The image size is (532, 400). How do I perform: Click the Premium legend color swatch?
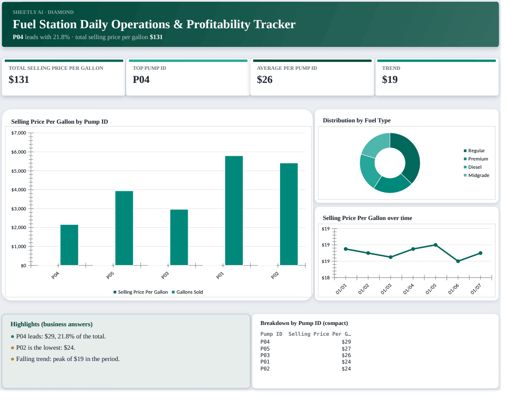tap(465, 159)
